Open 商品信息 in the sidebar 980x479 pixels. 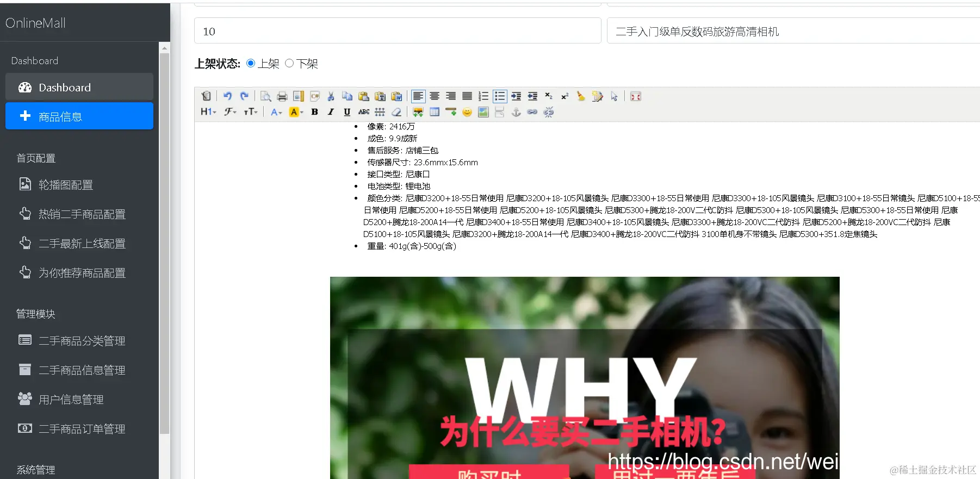(x=79, y=116)
